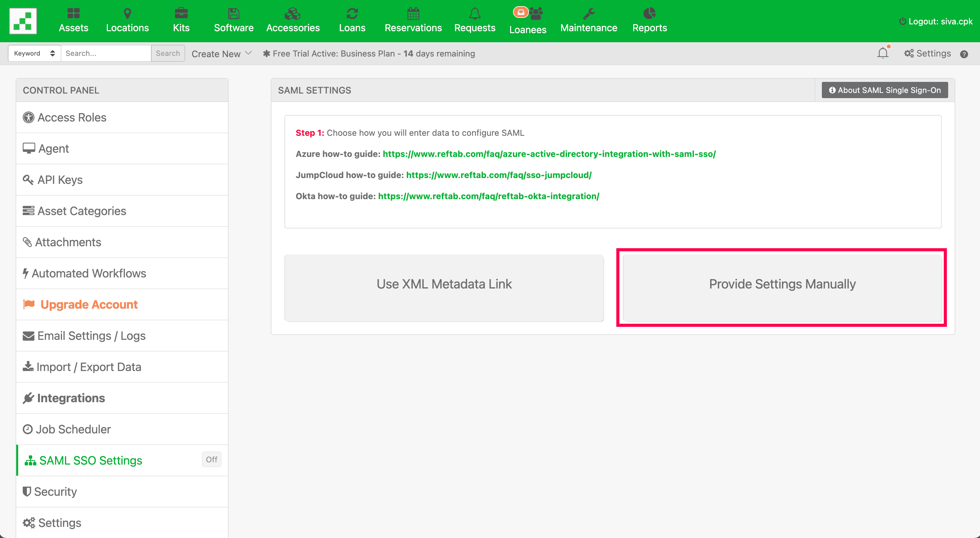The height and width of the screenshot is (538, 980).
Task: Expand the Create New dropdown
Action: click(221, 54)
